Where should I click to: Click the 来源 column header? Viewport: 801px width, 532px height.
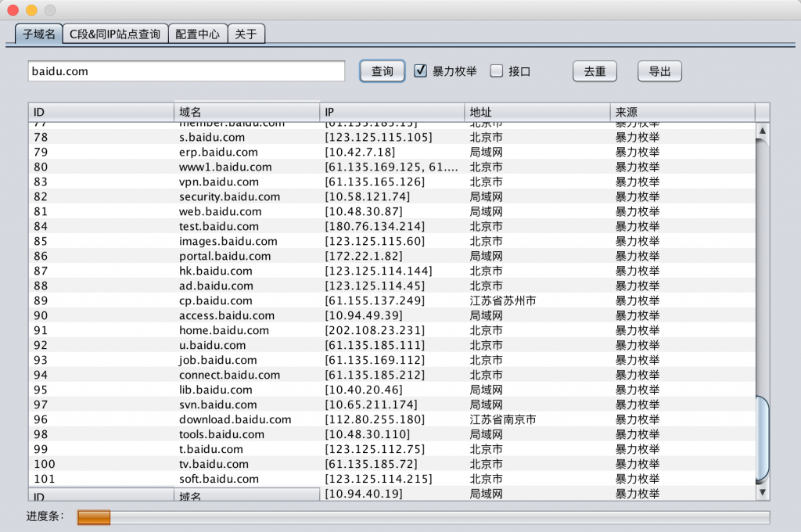coord(682,113)
